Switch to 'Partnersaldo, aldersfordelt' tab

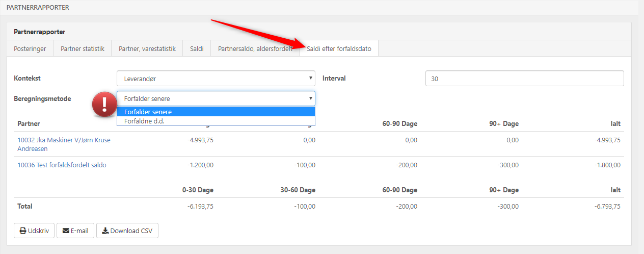(255, 49)
